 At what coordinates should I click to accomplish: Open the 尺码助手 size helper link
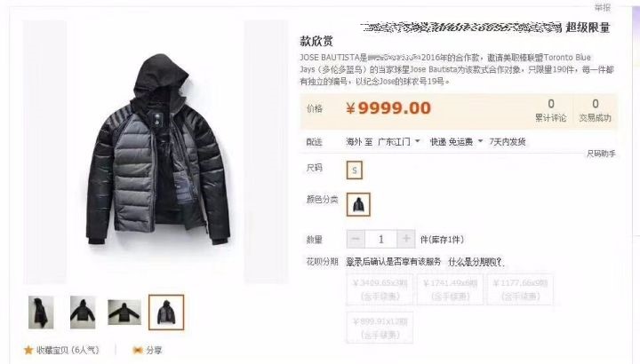click(x=601, y=154)
